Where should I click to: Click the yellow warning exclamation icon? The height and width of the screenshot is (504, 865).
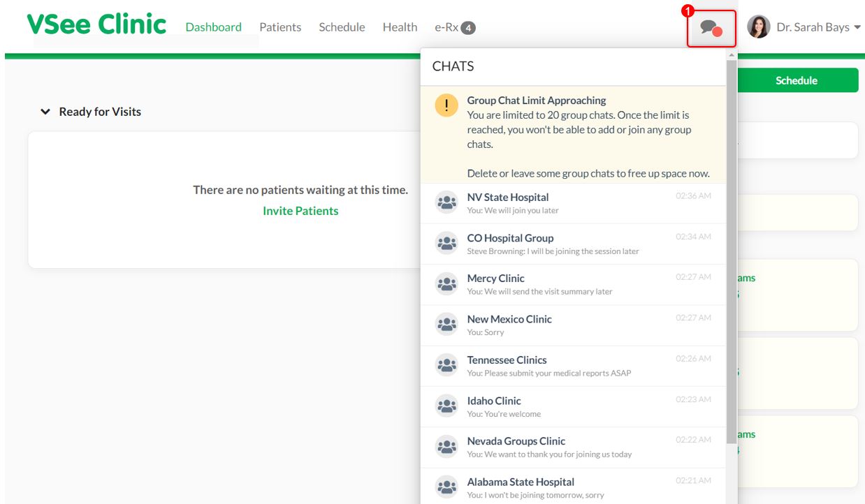[x=446, y=105]
